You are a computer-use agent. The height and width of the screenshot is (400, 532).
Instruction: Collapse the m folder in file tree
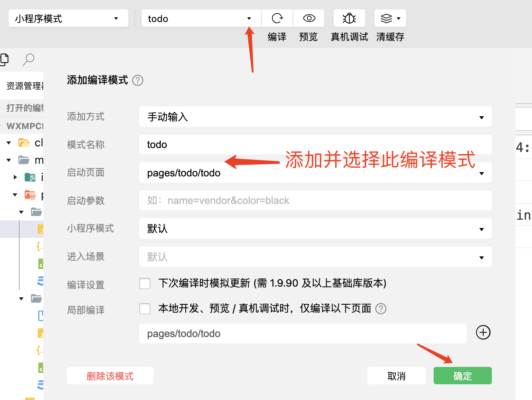pos(9,160)
